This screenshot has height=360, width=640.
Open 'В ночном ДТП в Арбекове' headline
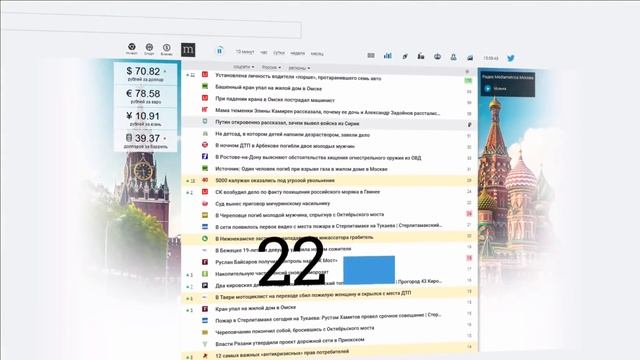(x=284, y=146)
